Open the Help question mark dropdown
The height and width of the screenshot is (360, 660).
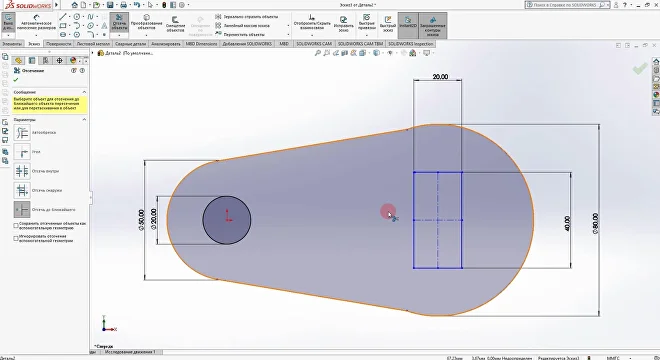(630, 5)
